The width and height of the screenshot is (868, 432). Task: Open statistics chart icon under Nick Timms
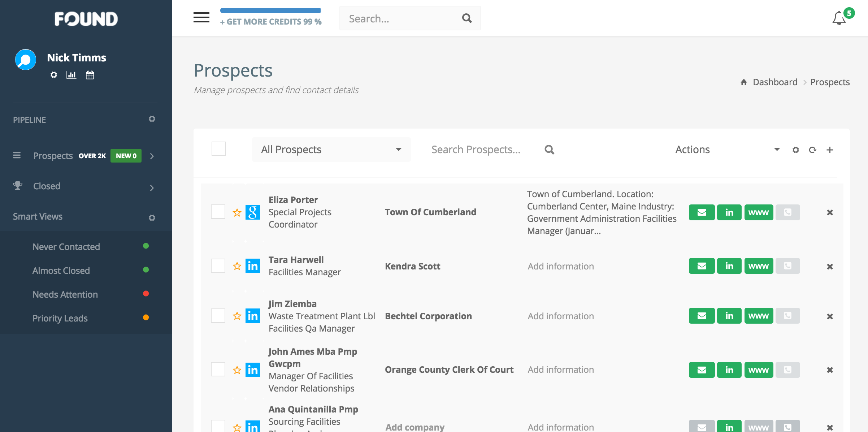(71, 75)
